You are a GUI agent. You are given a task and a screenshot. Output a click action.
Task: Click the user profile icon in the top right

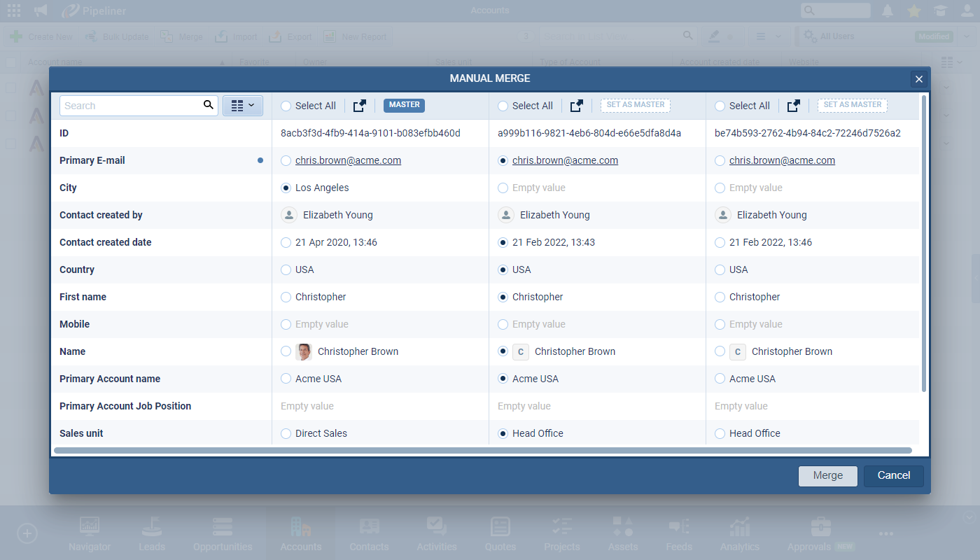(x=967, y=10)
